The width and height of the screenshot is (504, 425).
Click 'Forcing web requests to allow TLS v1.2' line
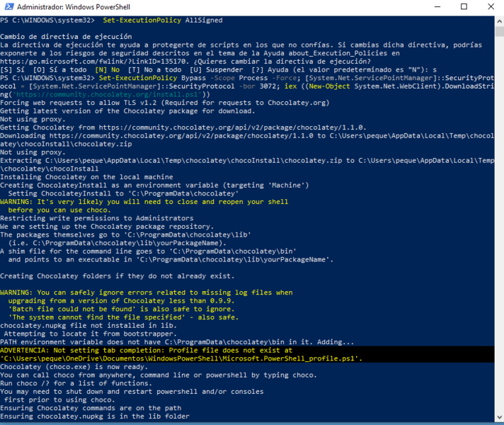pyautogui.click(x=164, y=103)
